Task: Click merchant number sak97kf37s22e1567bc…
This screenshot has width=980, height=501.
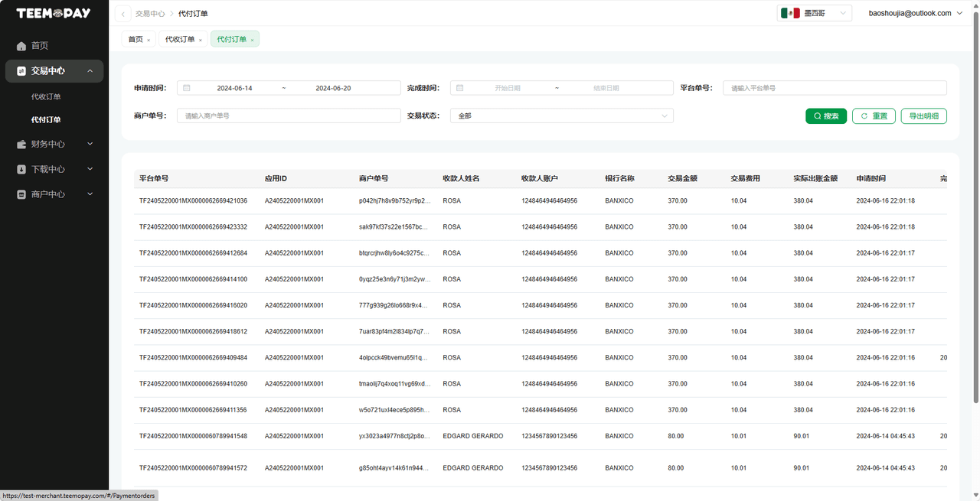Action: (394, 227)
